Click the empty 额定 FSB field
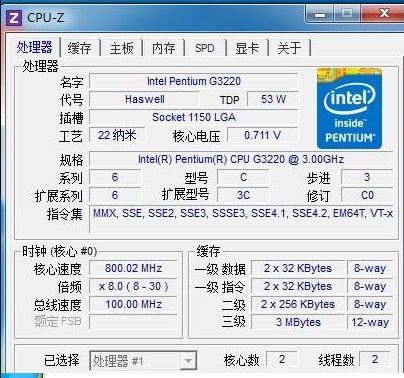Image resolution: width=404 pixels, height=378 pixels. (133, 322)
